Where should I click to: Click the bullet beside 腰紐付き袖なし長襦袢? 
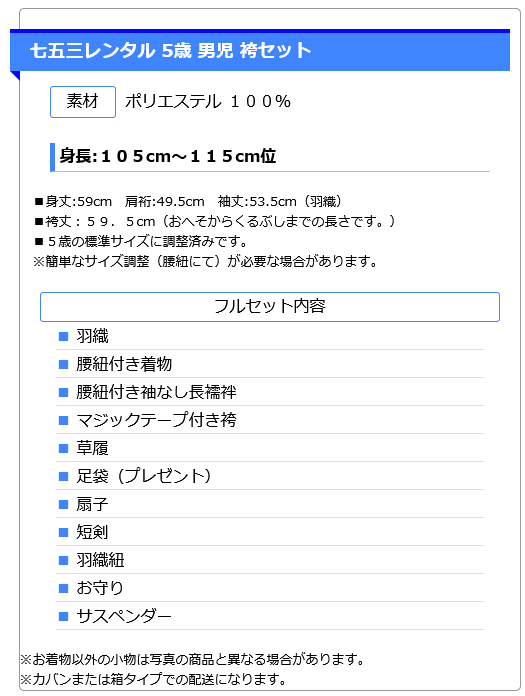[x=63, y=392]
